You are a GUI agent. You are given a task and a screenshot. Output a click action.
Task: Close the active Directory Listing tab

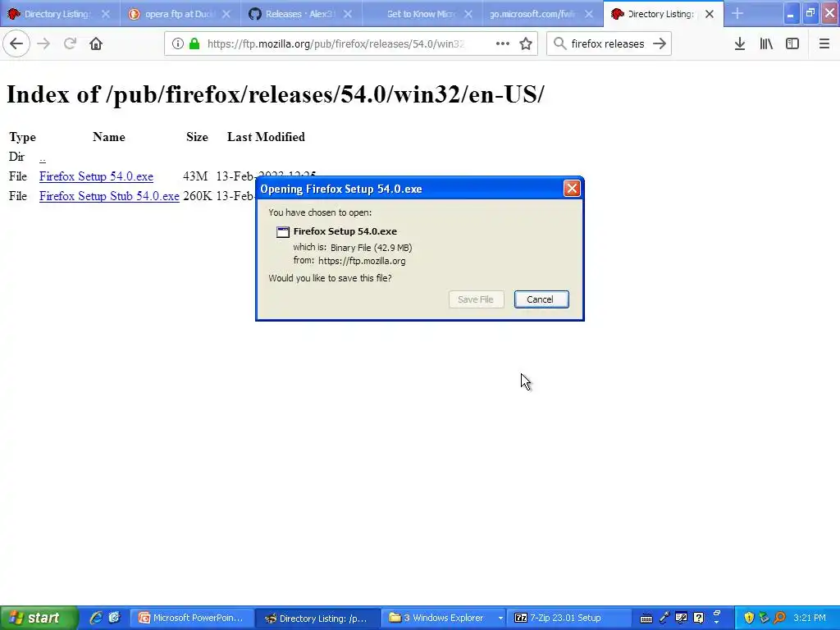710,14
